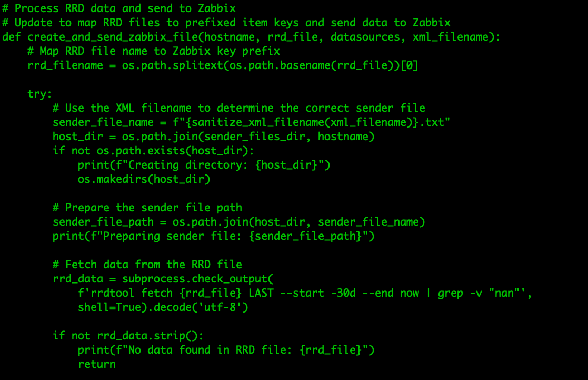Click the 'No data found in RRD file' print
Image resolution: width=588 pixels, height=380 pixels.
(226, 350)
